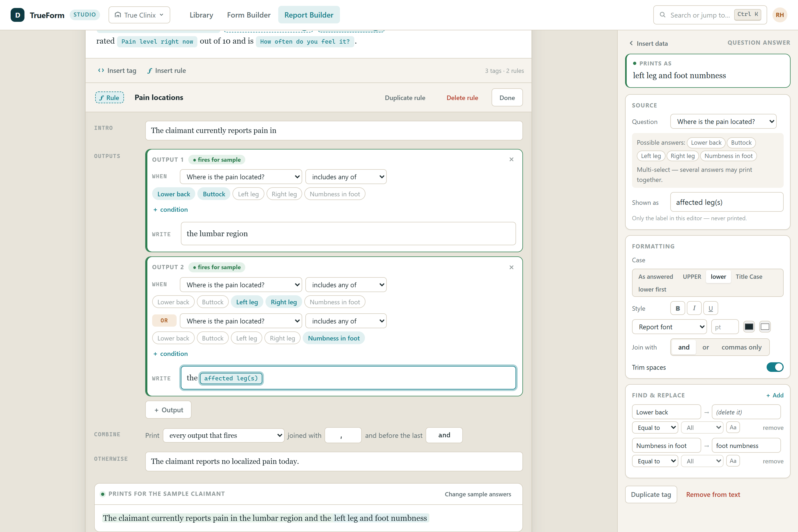
Task: Toggle selected Right leg chip in Output 2
Action: click(x=284, y=302)
